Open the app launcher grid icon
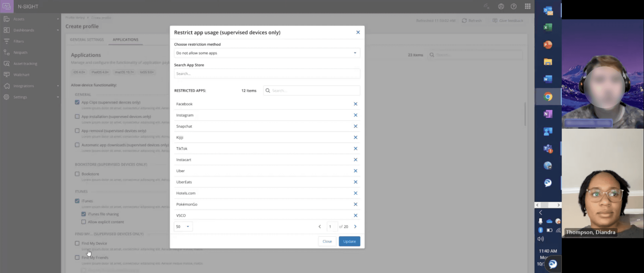Image resolution: width=644 pixels, height=273 pixels. tap(528, 7)
